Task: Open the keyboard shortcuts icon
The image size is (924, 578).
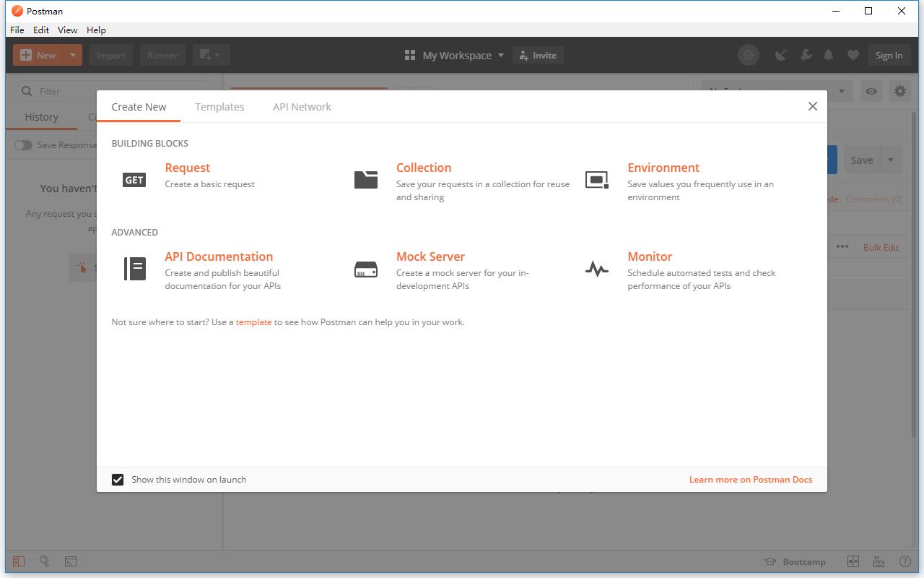Action: (x=879, y=561)
